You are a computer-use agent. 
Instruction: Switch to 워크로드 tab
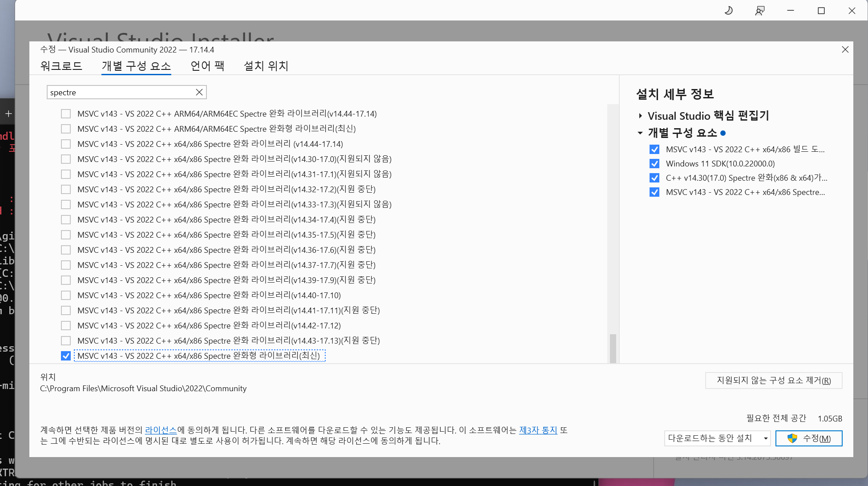61,66
